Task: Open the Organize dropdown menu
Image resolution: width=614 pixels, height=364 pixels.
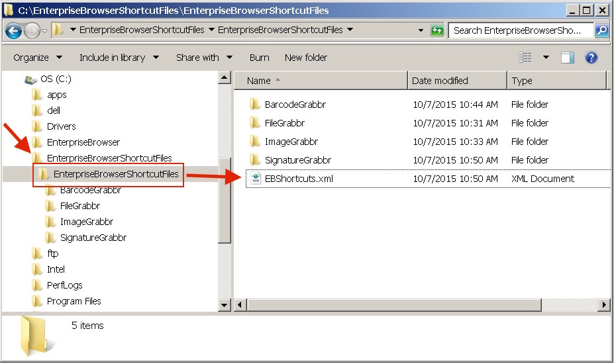Action: click(38, 58)
